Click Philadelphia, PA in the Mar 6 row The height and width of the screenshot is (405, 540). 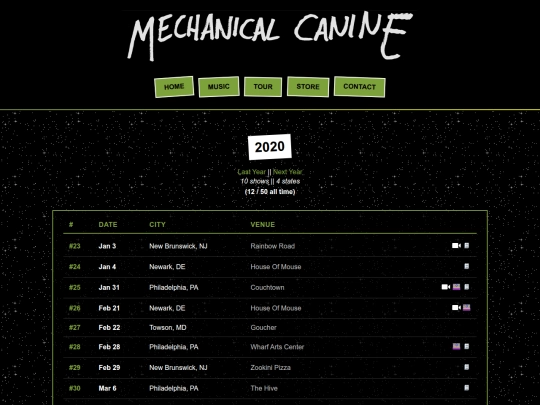click(x=174, y=388)
